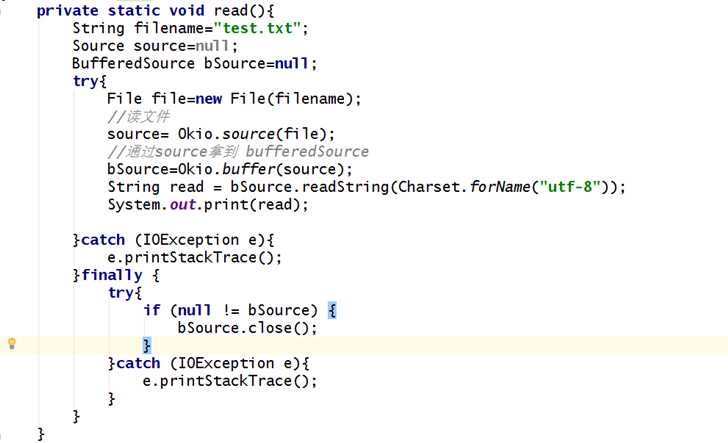Click the last e.printStackTrace(); line
728x443 pixels.
230,381
